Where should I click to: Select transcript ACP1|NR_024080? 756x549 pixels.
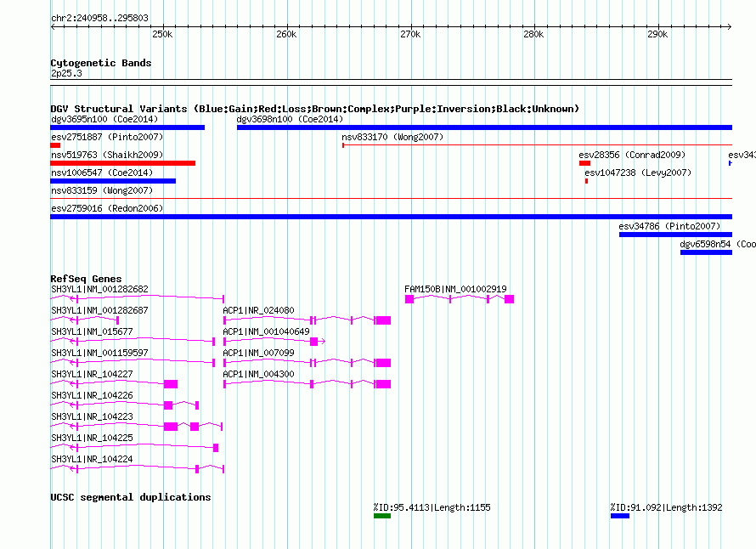(258, 310)
